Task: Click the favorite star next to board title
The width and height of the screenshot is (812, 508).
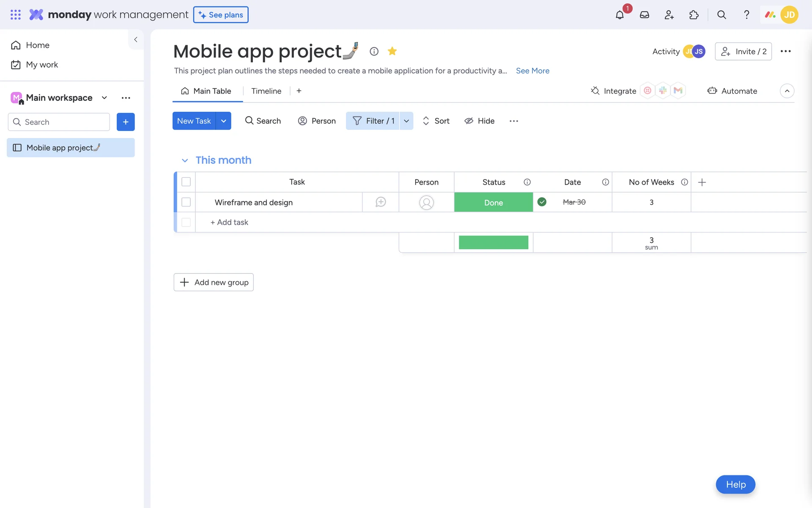Action: point(392,51)
